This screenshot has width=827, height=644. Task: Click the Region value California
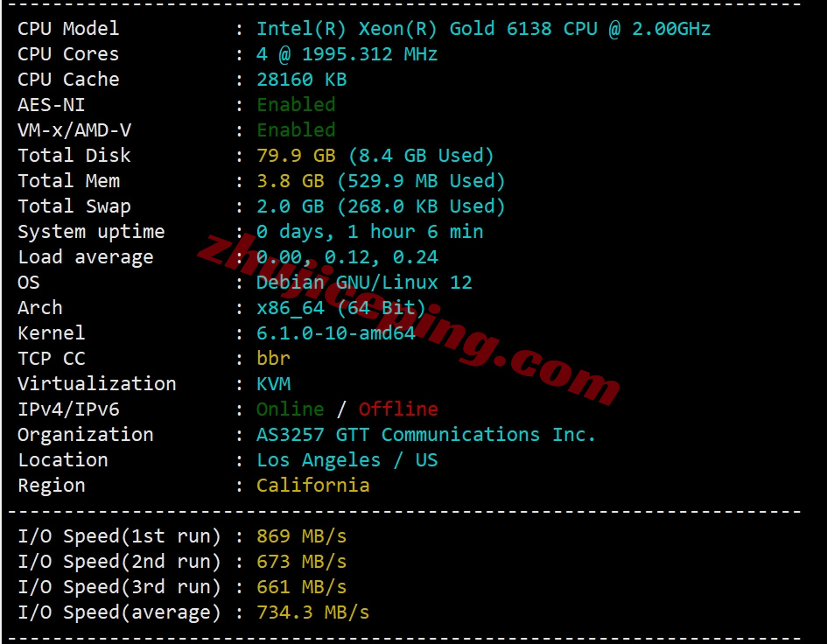tap(312, 486)
